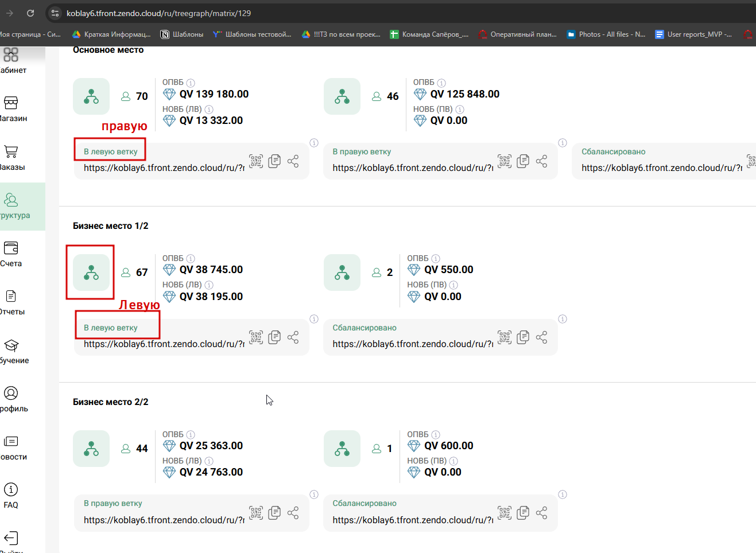Click the Бизнес место 2/2 heading
This screenshot has height=553, width=756.
pos(111,402)
